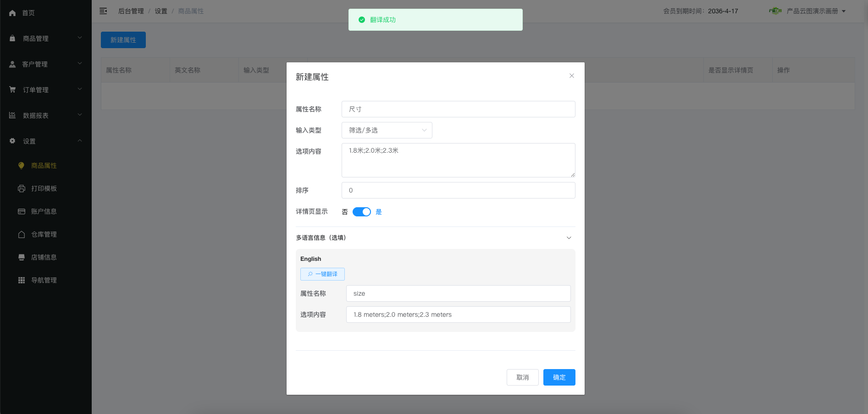Collapse the 多语言信息 section
Viewport: 868px width, 414px height.
(569, 237)
